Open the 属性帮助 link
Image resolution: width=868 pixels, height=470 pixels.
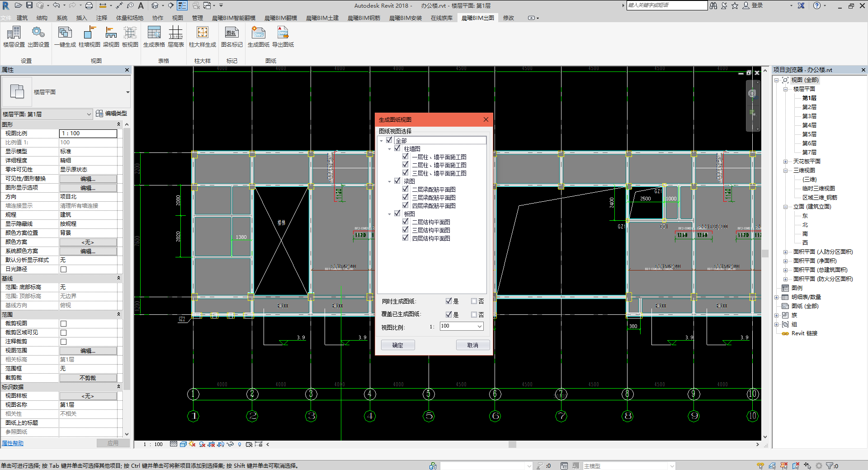13,443
